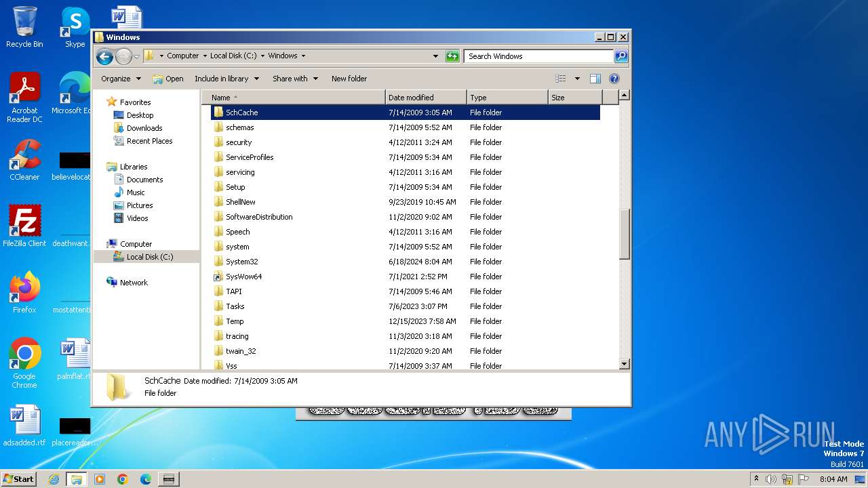Click Action Center flag tray icon
The width and height of the screenshot is (868, 488).
click(803, 479)
